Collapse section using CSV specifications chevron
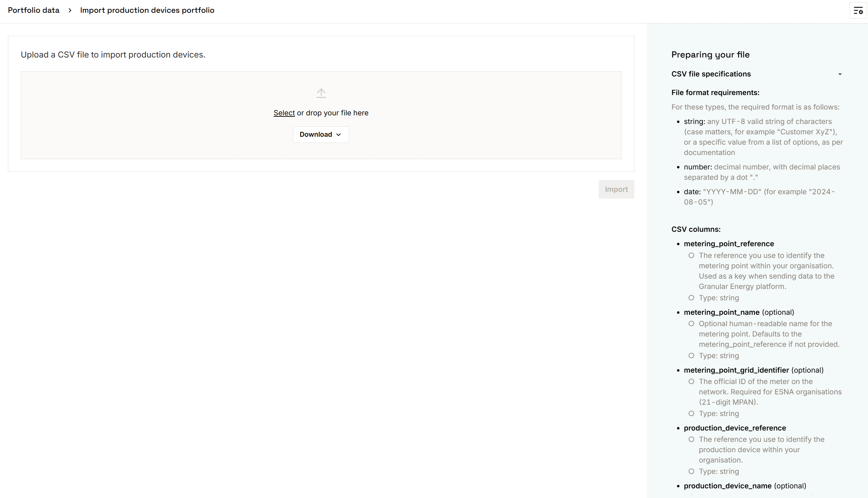868x498 pixels. point(840,74)
